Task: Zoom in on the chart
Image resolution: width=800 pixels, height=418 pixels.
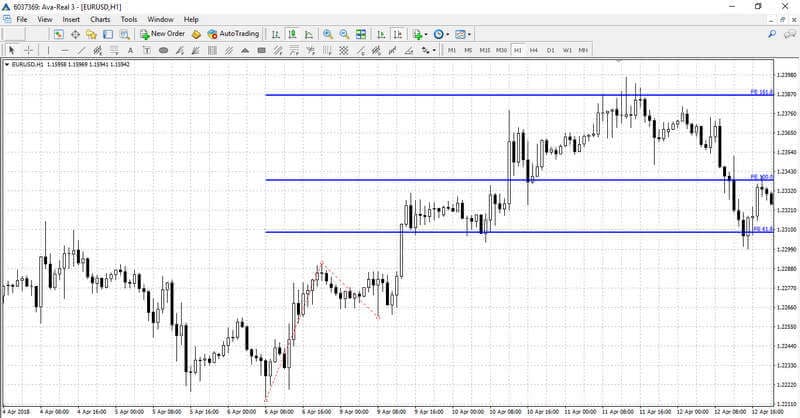Action: [328, 34]
